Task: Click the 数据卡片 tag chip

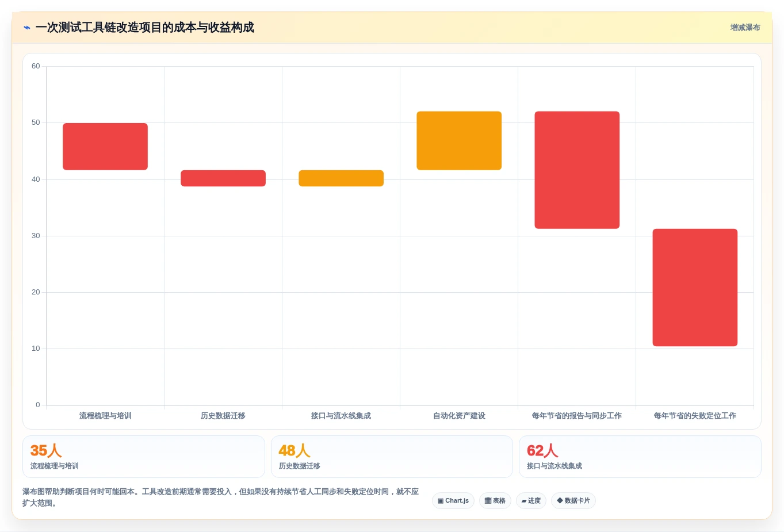Action: [573, 500]
